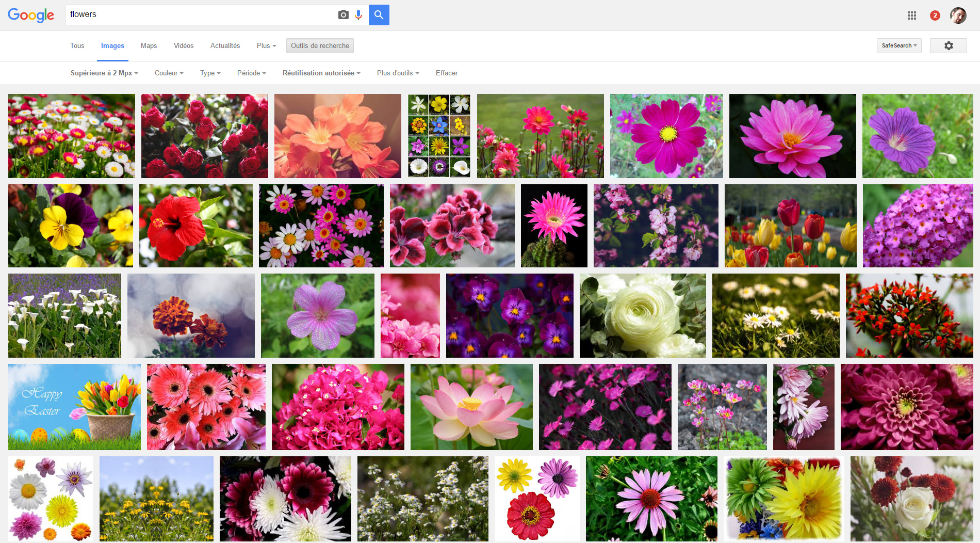Open white calla lilies thumbnail
Screen dimensions: 980x543
point(64,315)
